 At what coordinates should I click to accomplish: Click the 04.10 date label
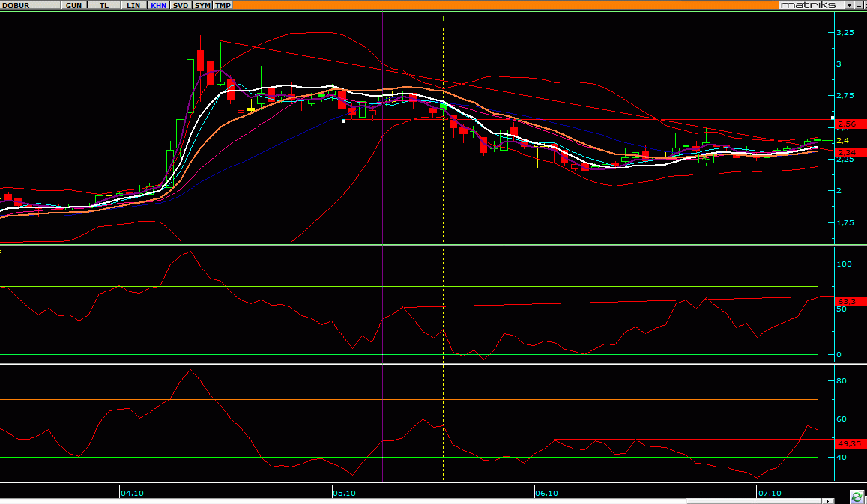[132, 493]
